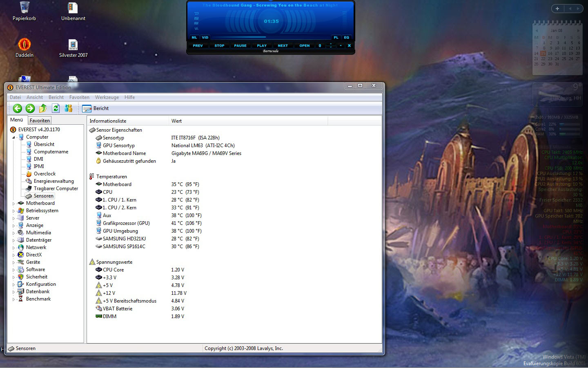Click the repeat icon in Barracuda player
The image size is (588, 368).
[x=196, y=13]
